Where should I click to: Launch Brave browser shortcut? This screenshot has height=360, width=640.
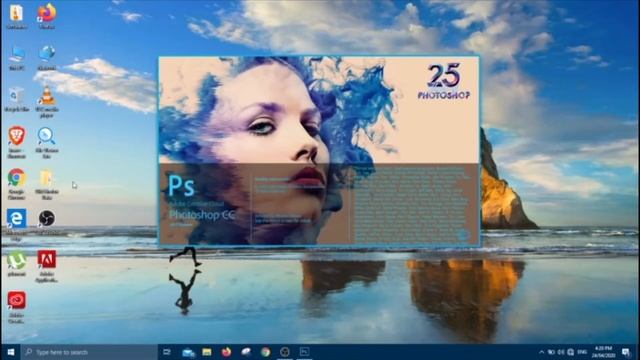point(16,142)
